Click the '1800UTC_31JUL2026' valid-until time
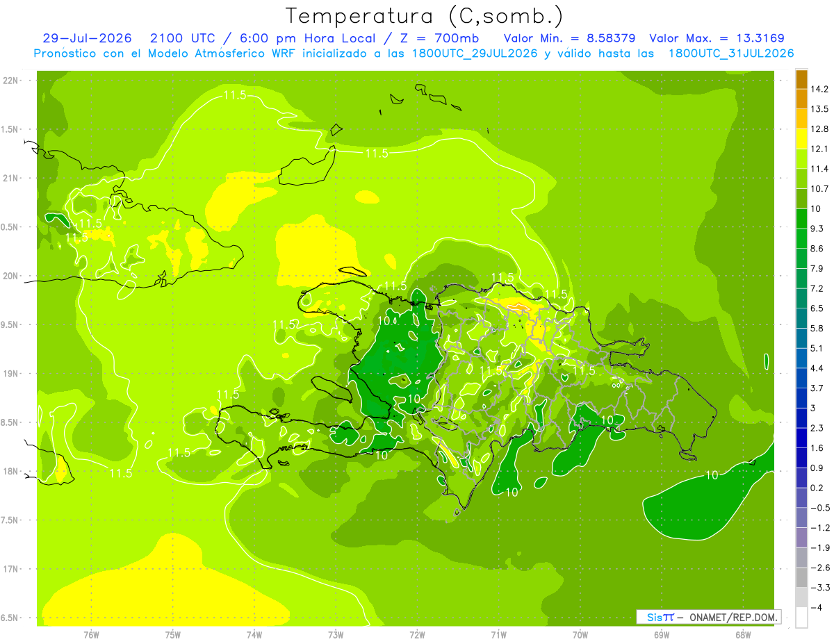Screen dimensions: 834x644 [x=731, y=53]
